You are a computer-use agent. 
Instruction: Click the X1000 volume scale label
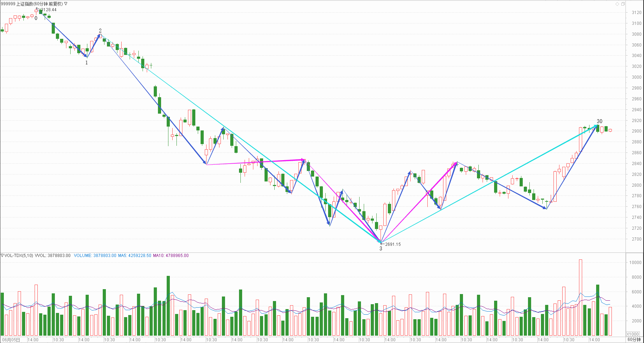pyautogui.click(x=633, y=334)
